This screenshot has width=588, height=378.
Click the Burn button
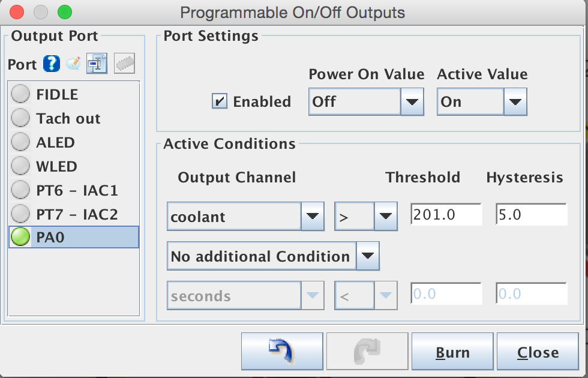(x=452, y=352)
